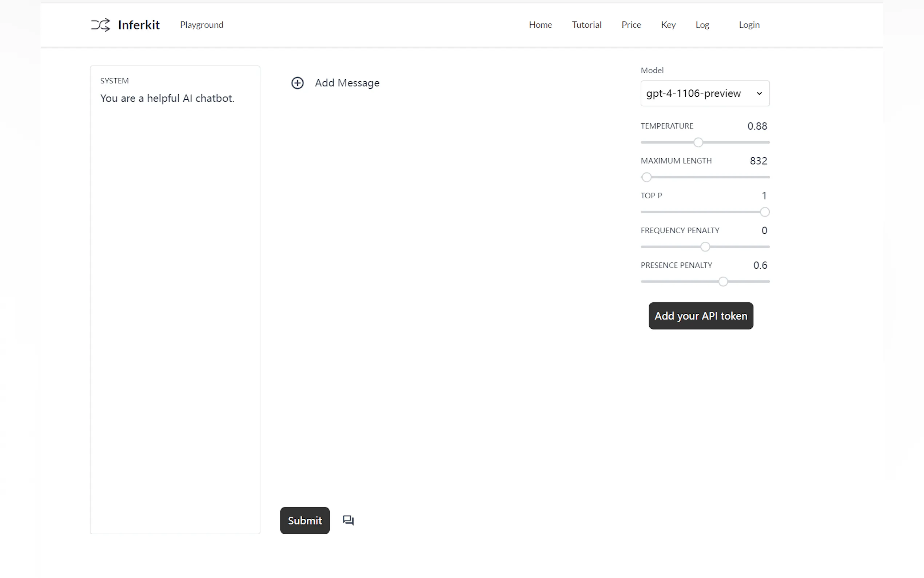Image resolution: width=924 pixels, height=578 pixels.
Task: Click the Maximum Length slider handle
Action: [646, 177]
